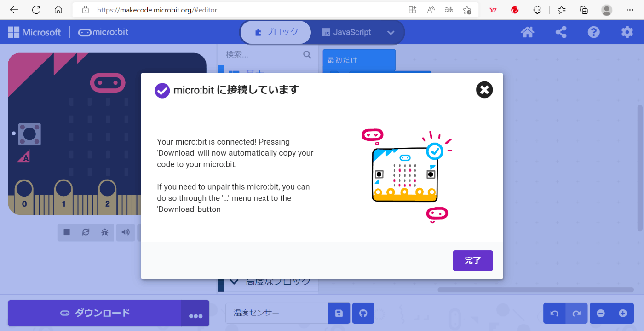Switch to the JavaScript tab
The height and width of the screenshot is (331, 644).
(x=346, y=32)
